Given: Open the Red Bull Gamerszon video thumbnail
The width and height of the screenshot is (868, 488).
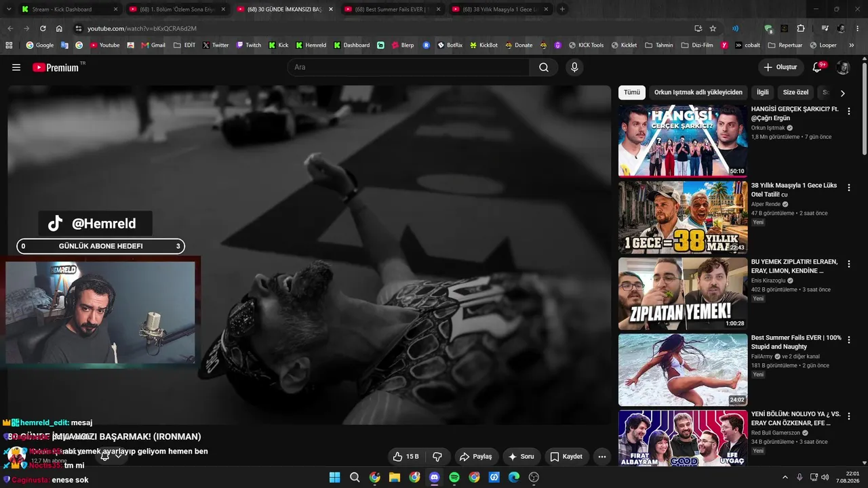Looking at the screenshot, I should tap(683, 438).
